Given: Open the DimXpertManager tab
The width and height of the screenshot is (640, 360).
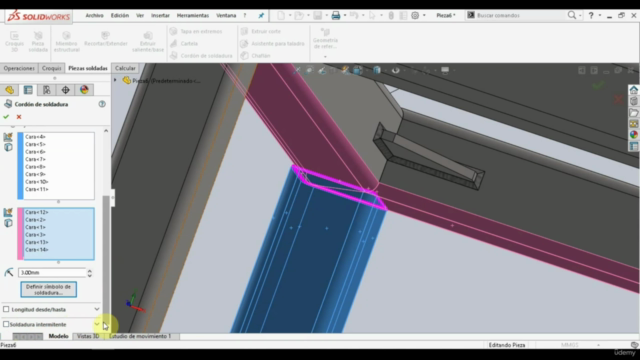Looking at the screenshot, I should [65, 90].
